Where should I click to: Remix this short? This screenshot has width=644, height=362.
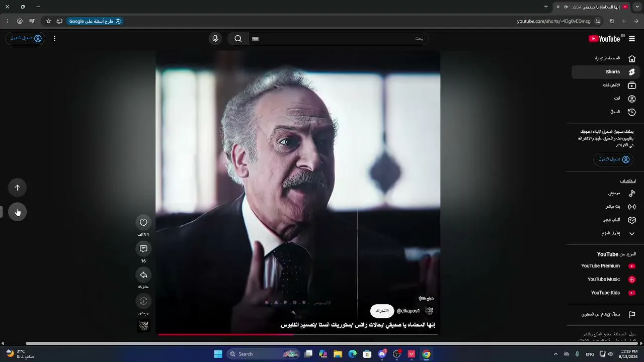point(143,301)
